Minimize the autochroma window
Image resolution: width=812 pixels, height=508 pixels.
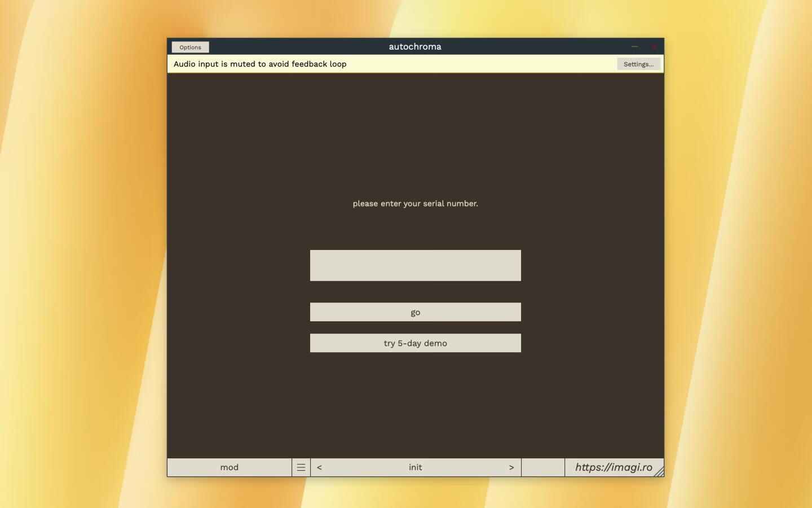point(634,46)
